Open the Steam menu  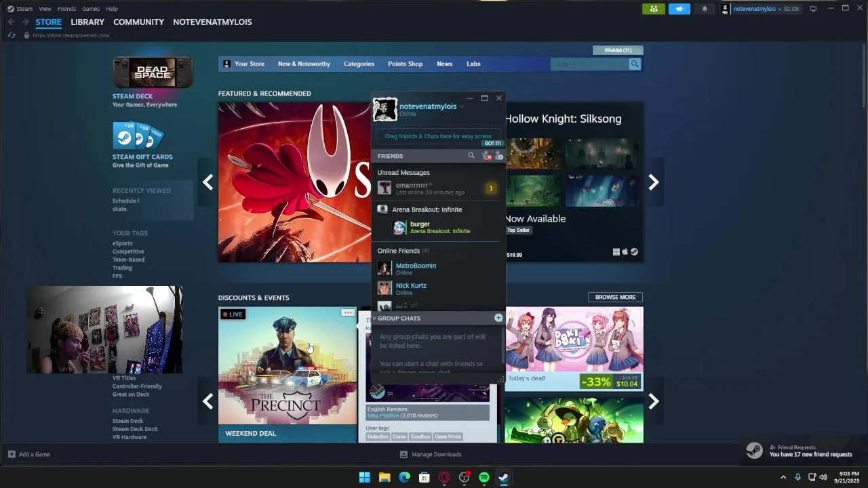(x=20, y=9)
